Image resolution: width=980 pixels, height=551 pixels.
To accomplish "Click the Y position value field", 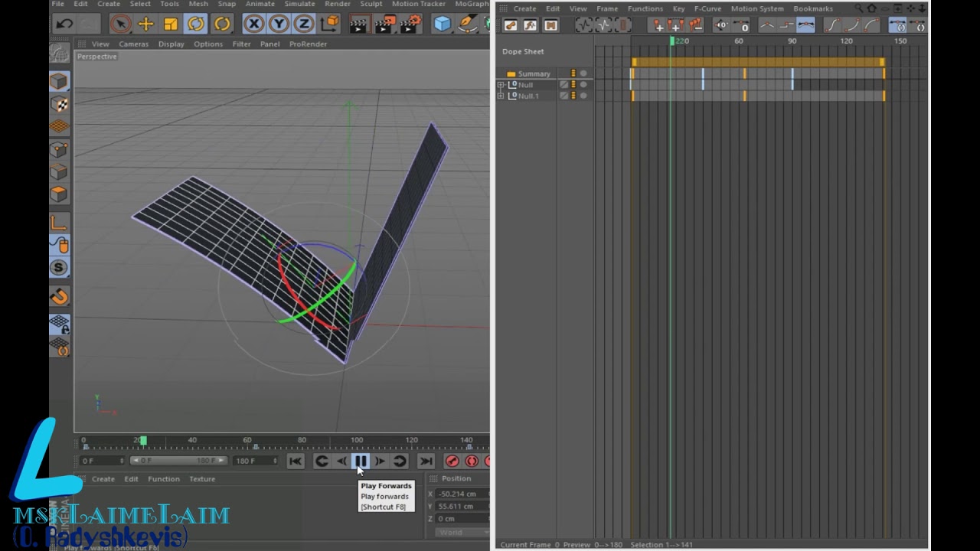I will (462, 506).
